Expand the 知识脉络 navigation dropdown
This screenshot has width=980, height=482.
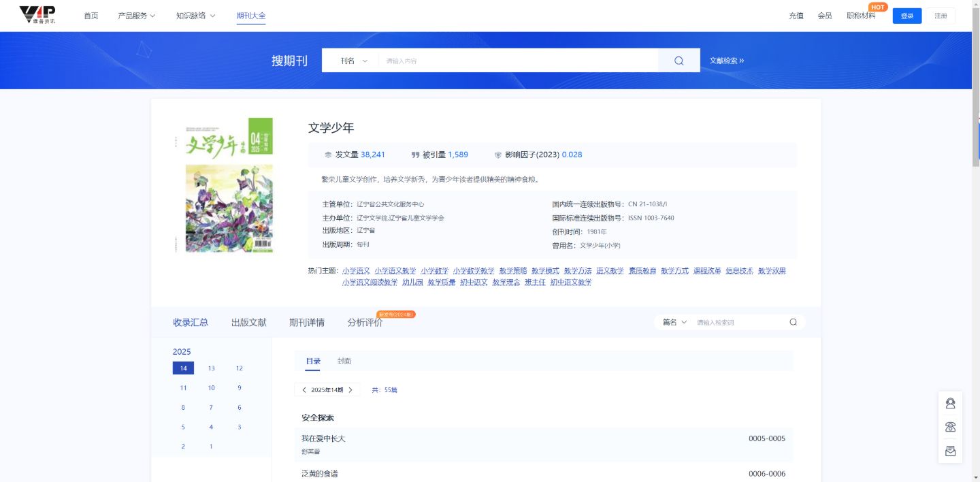point(195,16)
